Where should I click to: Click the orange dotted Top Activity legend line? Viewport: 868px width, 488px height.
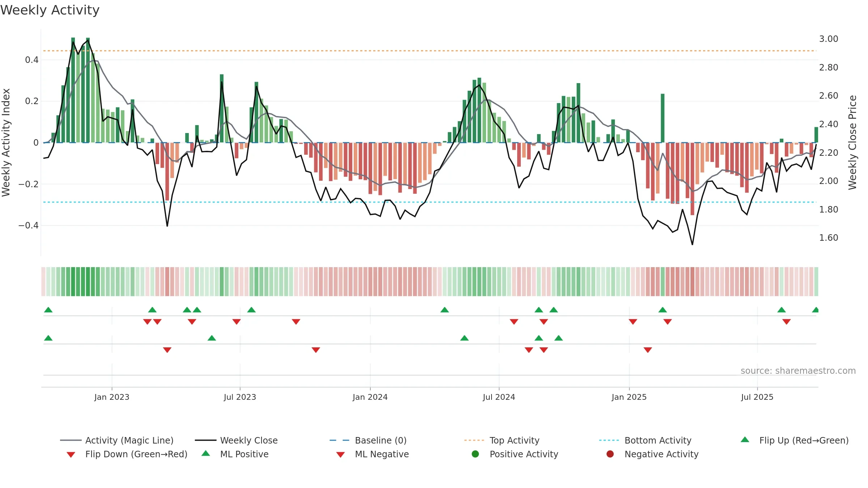tap(474, 440)
